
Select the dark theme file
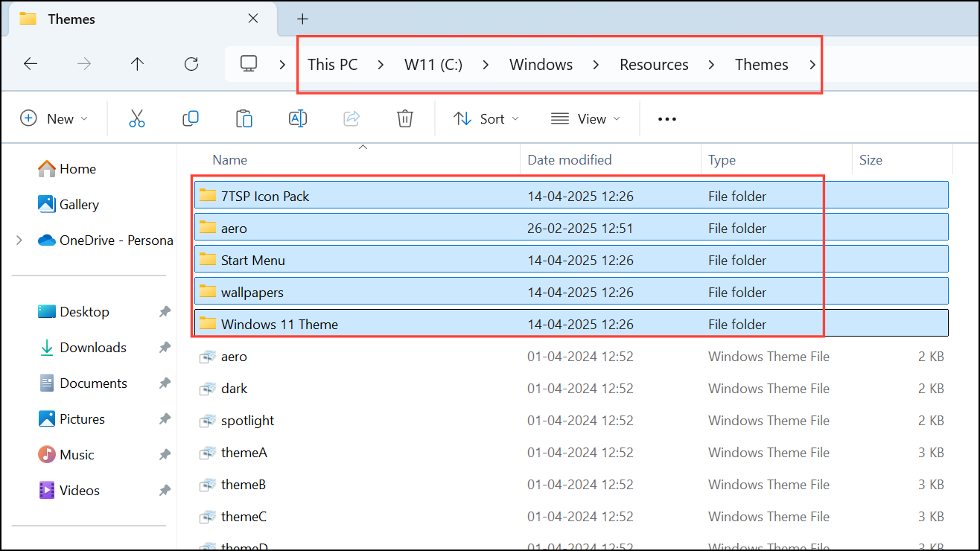(x=571, y=389)
